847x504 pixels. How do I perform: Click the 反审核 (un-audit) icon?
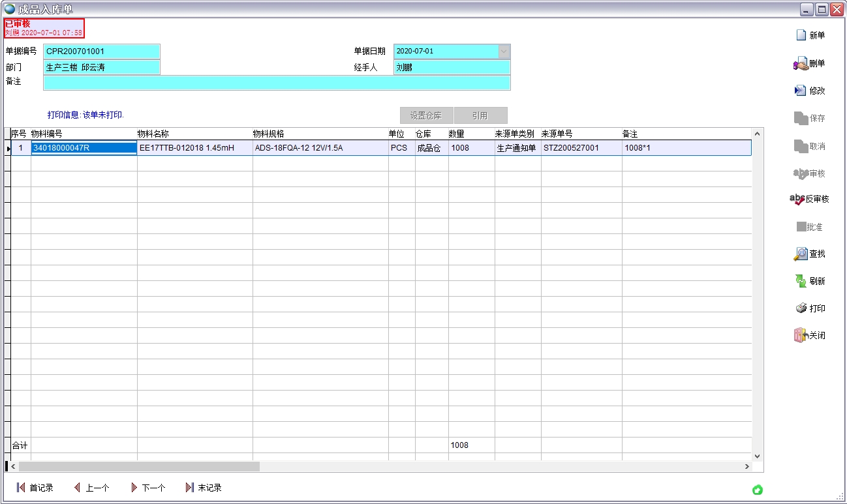pos(797,199)
